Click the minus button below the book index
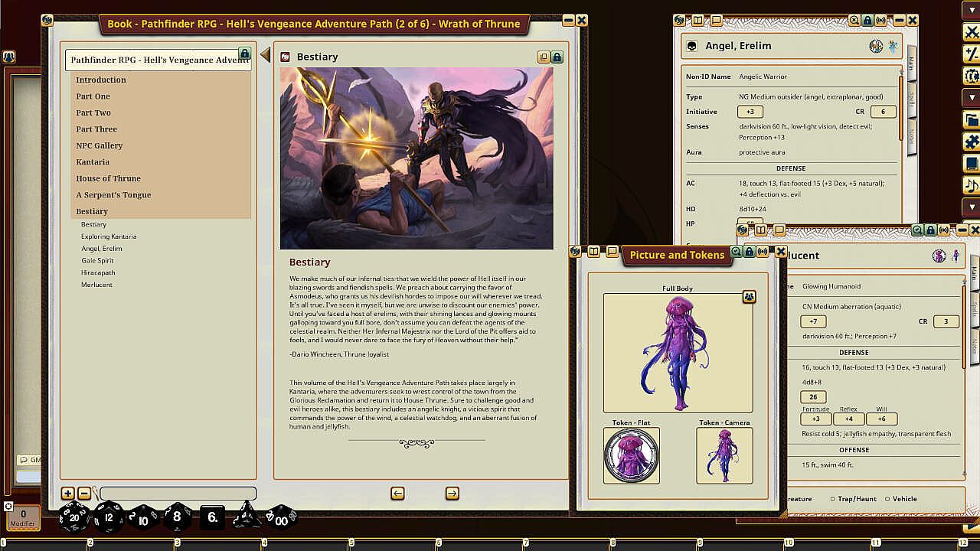Image resolution: width=980 pixels, height=551 pixels. 84,494
